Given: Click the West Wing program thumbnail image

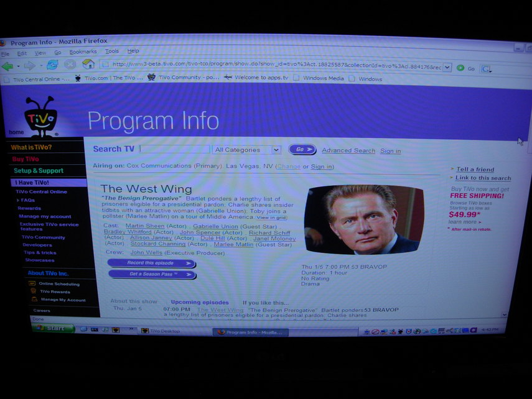Looking at the screenshot, I should (x=365, y=219).
